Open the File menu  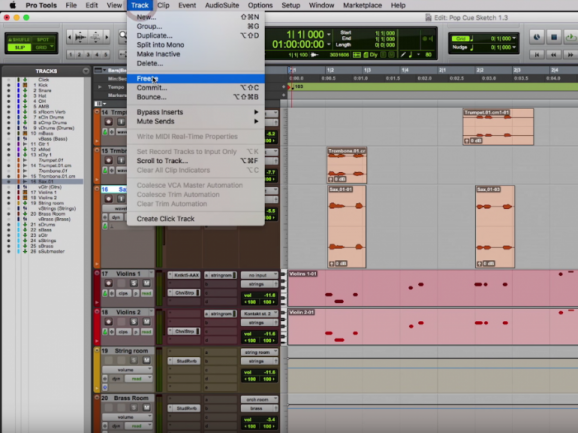click(71, 5)
